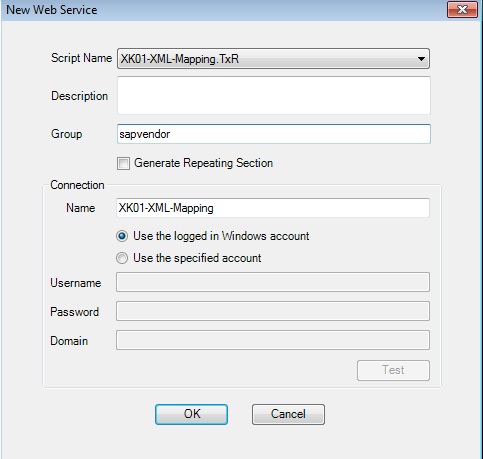Viewport: 483px width, 459px height.
Task: Confirm the dialog with OK
Action: (191, 414)
